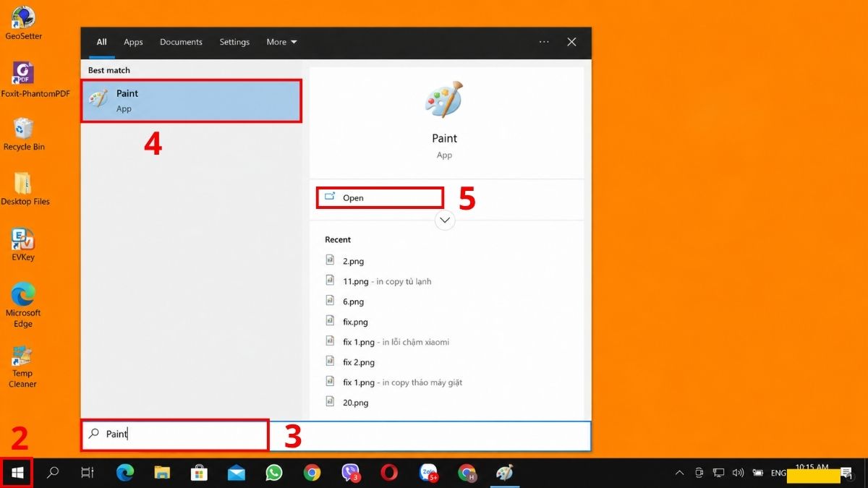This screenshot has height=488, width=868.
Task: Select the Recycle Bin desktop icon
Action: (24, 134)
